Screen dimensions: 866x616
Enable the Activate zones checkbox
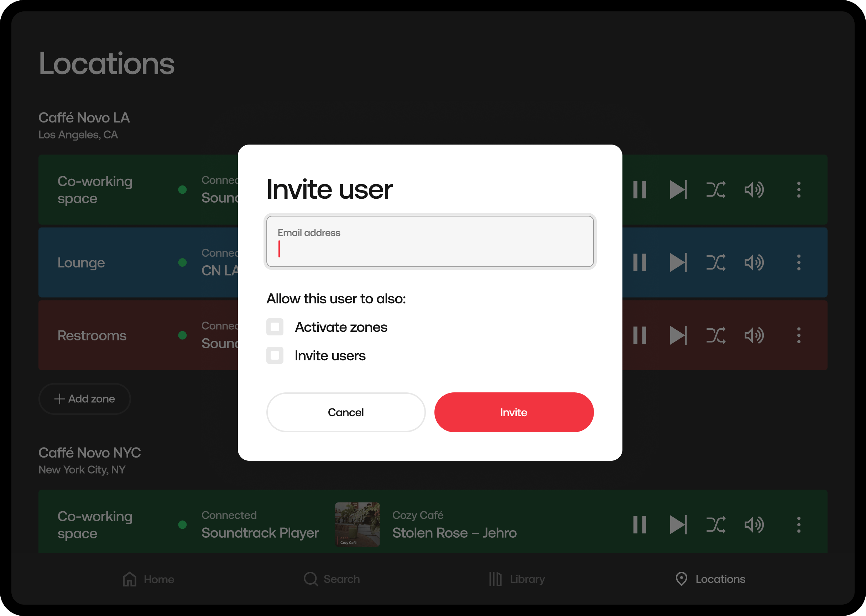[275, 327]
